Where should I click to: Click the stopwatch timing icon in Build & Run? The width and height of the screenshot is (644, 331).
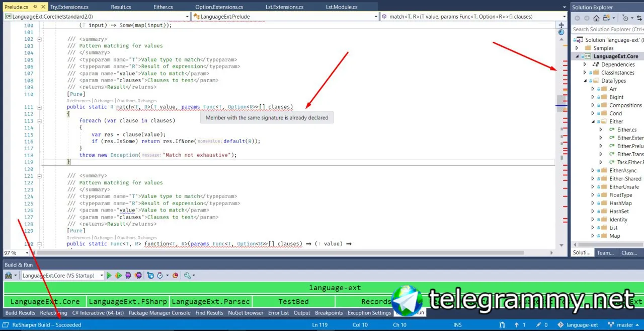159,276
